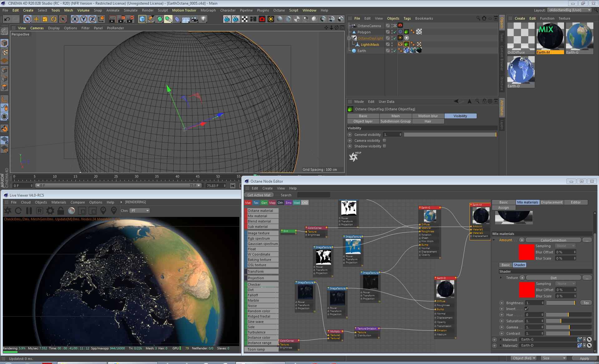
Task: Click the Get Active Mat button
Action: tap(259, 195)
